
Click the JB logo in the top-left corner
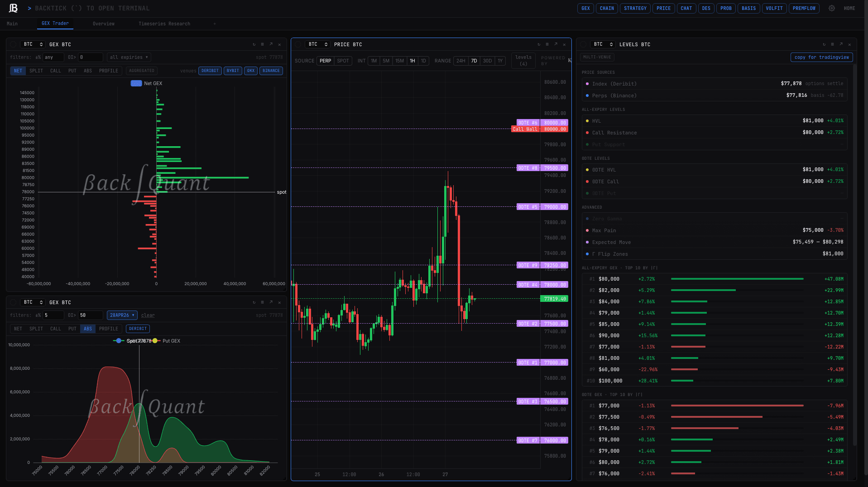tap(14, 8)
